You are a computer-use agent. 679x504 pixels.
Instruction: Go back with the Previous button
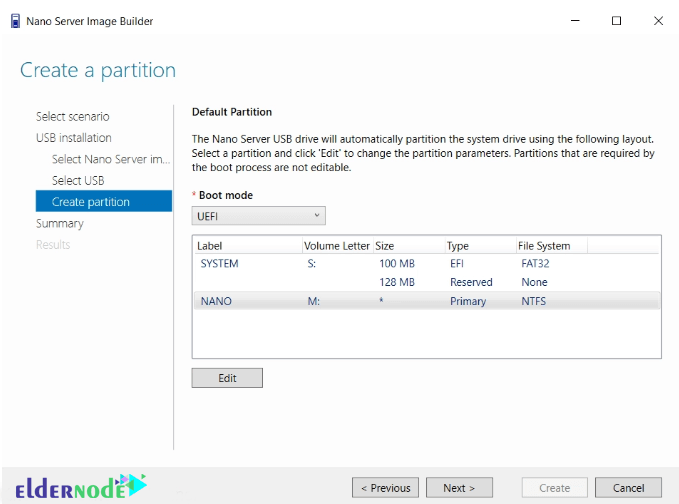point(385,488)
